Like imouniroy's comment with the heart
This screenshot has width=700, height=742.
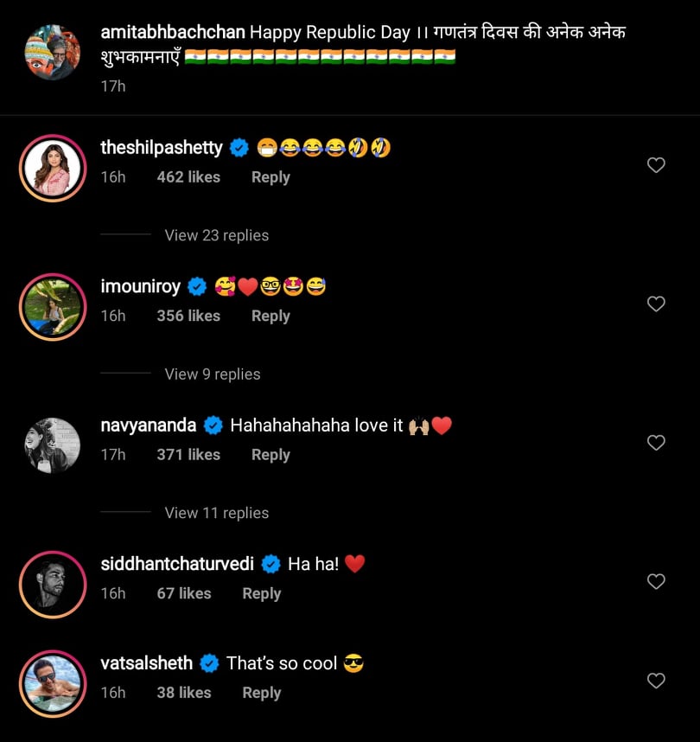[656, 304]
